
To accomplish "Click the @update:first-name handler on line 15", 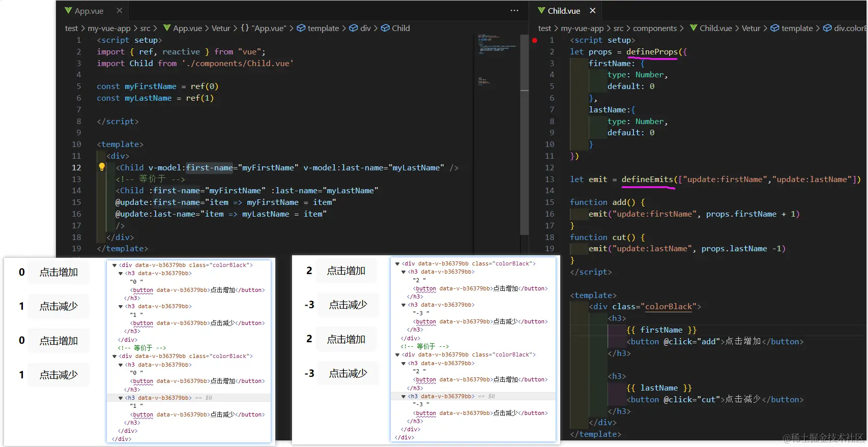I will (225, 202).
